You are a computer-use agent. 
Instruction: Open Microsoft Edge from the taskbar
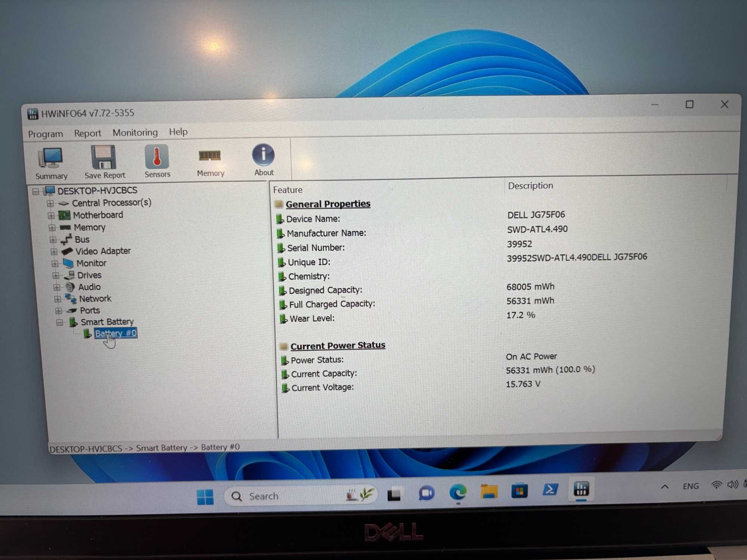coord(458,492)
